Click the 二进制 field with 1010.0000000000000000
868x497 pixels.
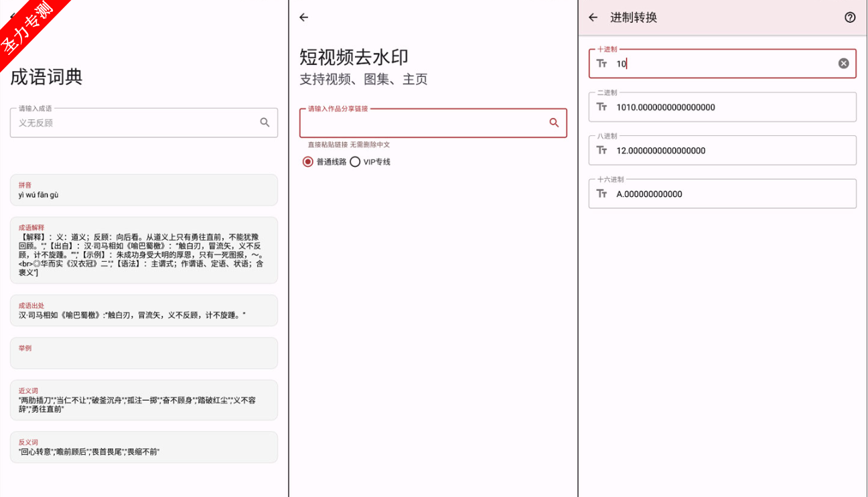(x=723, y=107)
